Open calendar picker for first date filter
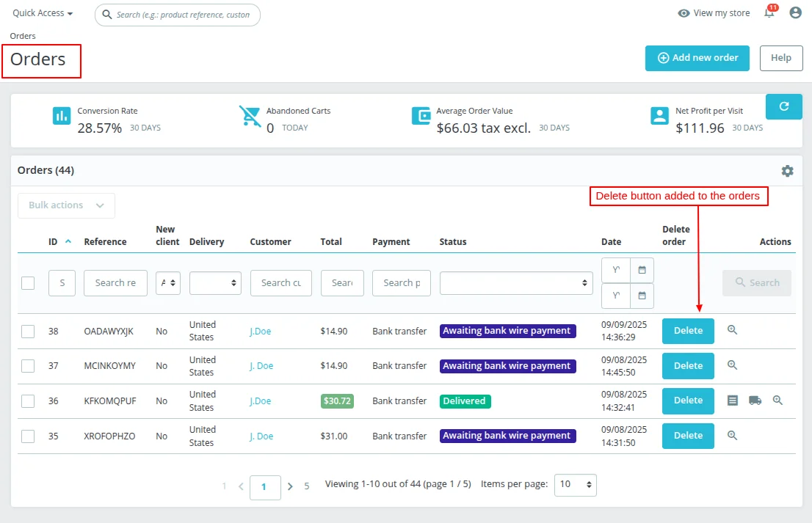The height and width of the screenshot is (523, 812). pos(642,270)
